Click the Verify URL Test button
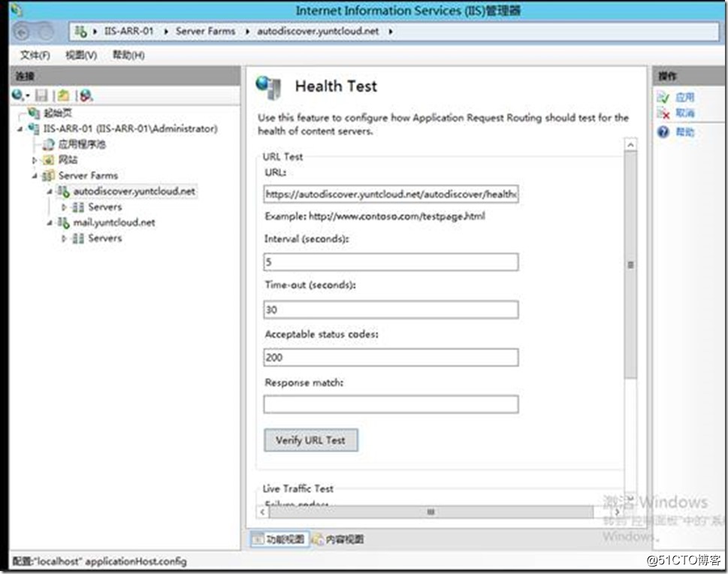Viewport: 728px width, 574px height. pyautogui.click(x=311, y=440)
